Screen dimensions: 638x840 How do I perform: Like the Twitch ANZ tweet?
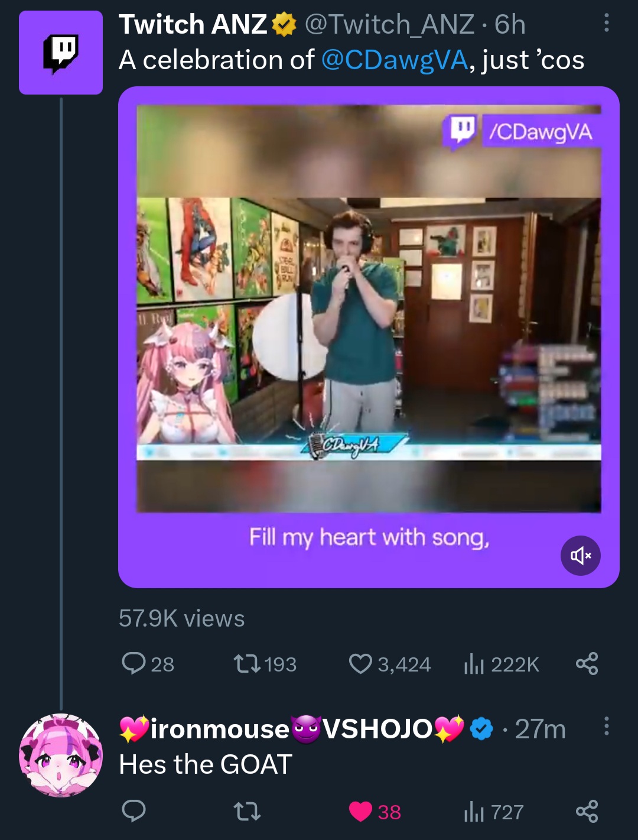tap(360, 664)
